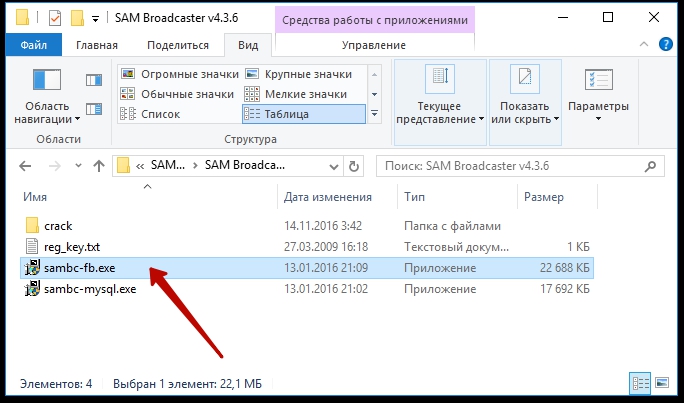This screenshot has height=403, width=684.
Task: Go up one folder level
Action: [x=99, y=166]
